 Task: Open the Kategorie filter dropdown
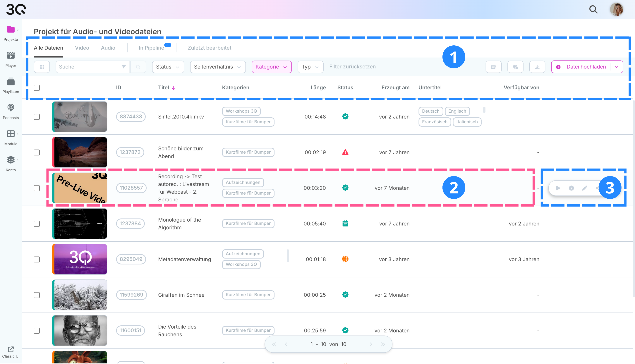pos(271,67)
